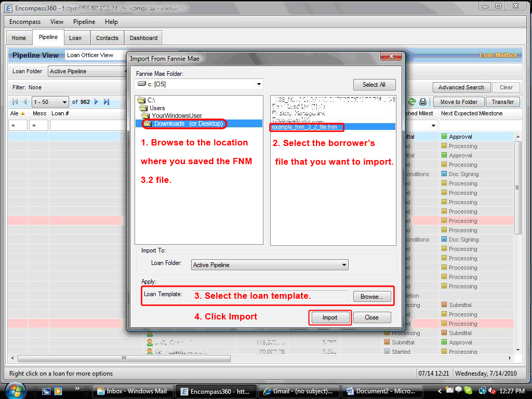Click the Mess column filter field
The image size is (532, 399).
click(38, 126)
